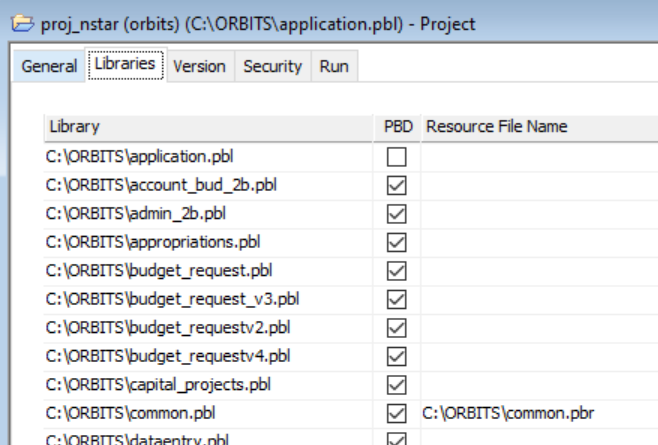
Task: Click the Library column header
Action: coord(208,127)
